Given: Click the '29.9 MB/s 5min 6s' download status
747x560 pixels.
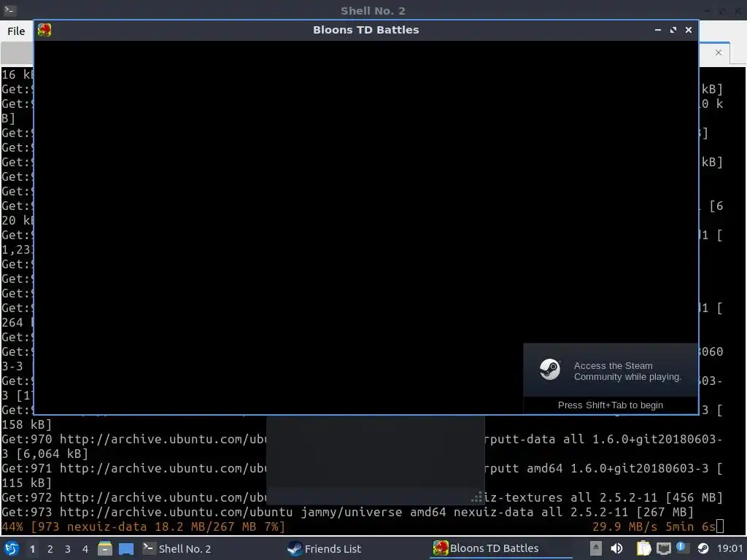Looking at the screenshot, I should pyautogui.click(x=654, y=526).
